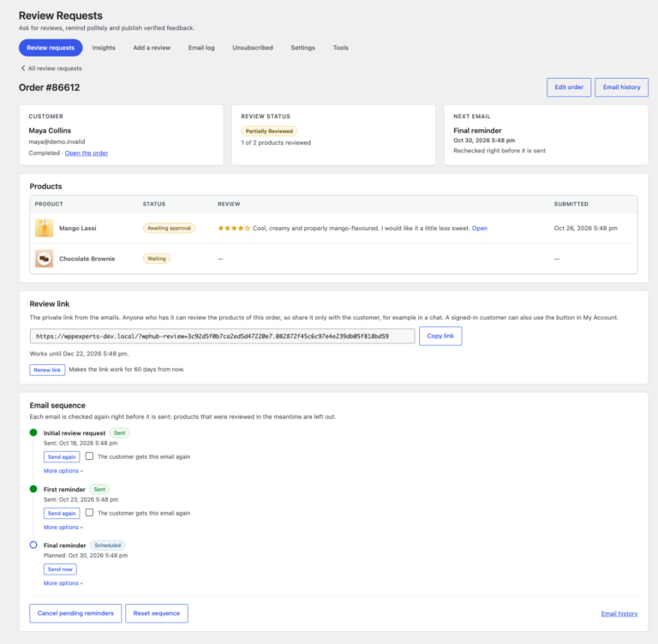The width and height of the screenshot is (658, 644).
Task: Open the Unsubscribed tab
Action: [253, 48]
